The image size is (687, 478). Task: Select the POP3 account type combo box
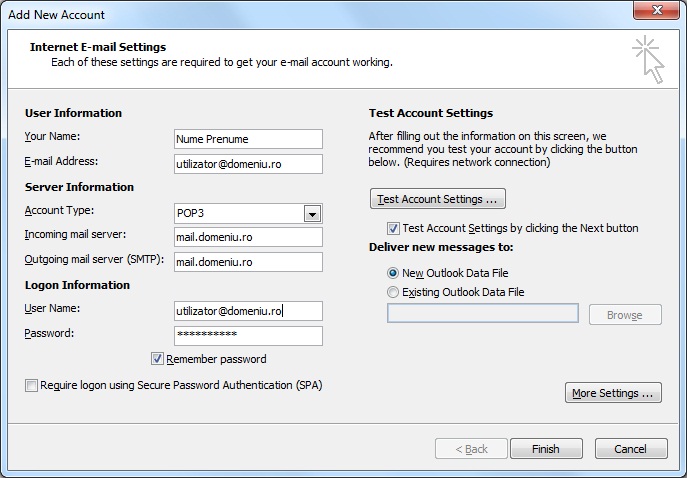click(248, 213)
